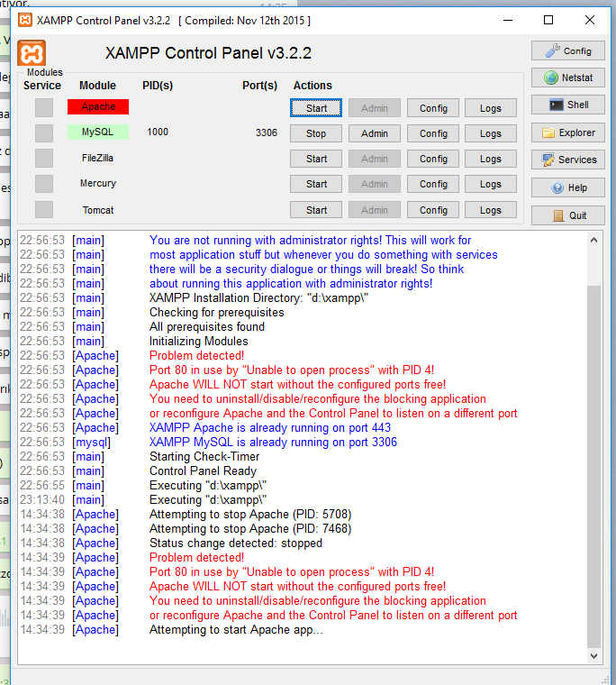This screenshot has height=685, width=616.
Task: Open Help with the question-mark button
Action: click(x=568, y=187)
